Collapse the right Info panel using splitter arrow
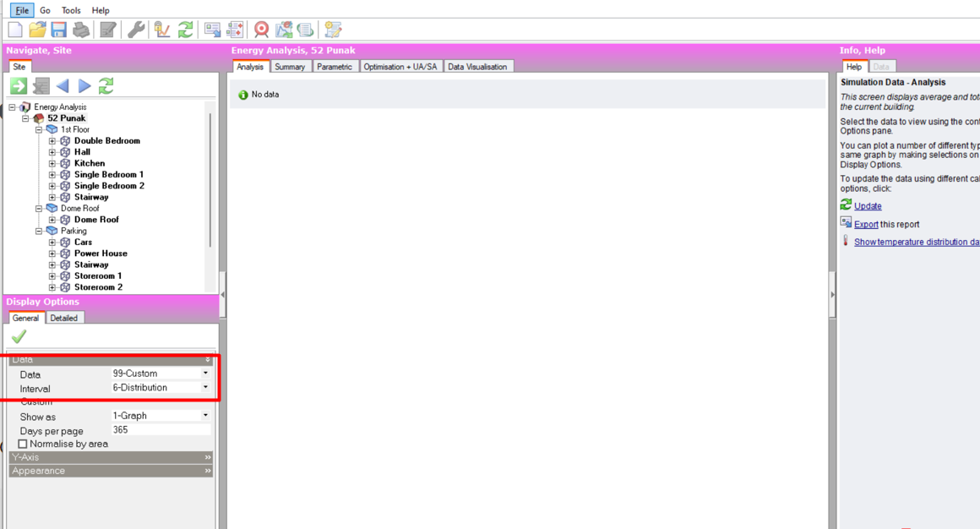The image size is (980, 529). tap(832, 294)
